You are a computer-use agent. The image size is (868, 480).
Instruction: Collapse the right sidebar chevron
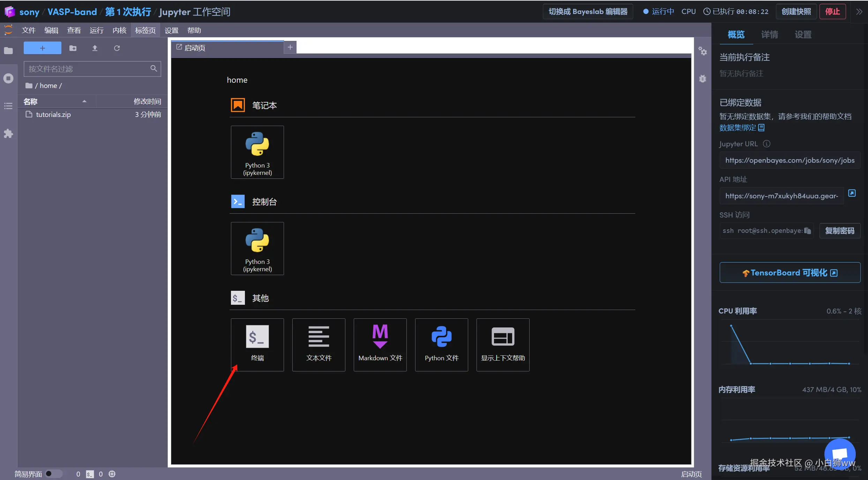[859, 12]
